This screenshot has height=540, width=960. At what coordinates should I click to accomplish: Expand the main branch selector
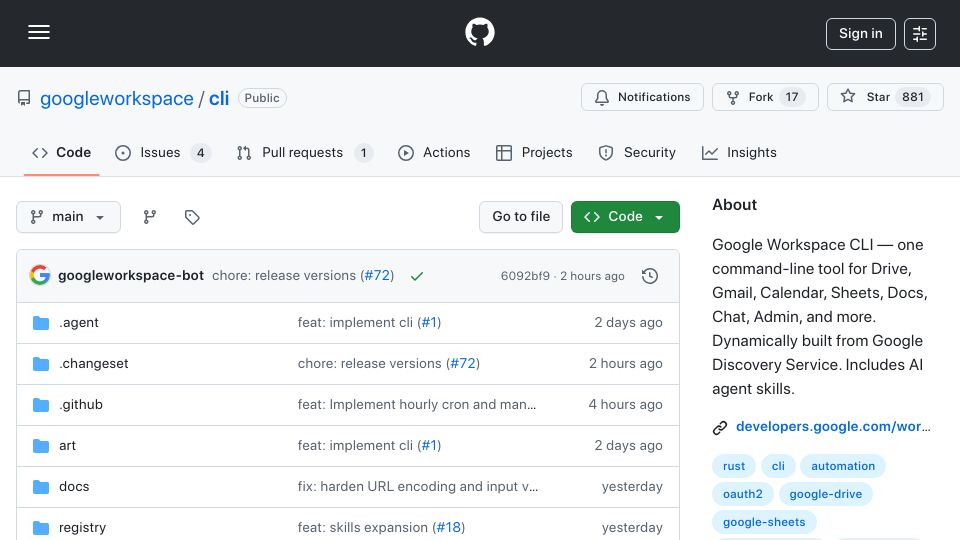pyautogui.click(x=68, y=217)
